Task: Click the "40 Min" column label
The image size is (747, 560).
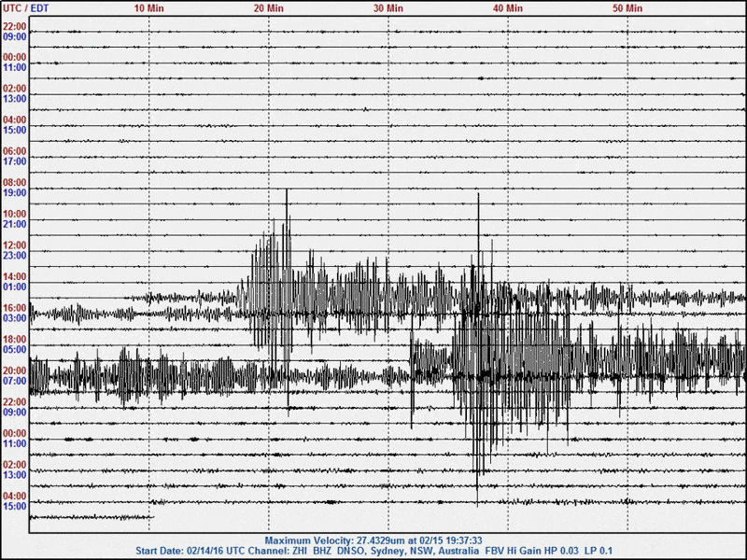Action: point(507,8)
